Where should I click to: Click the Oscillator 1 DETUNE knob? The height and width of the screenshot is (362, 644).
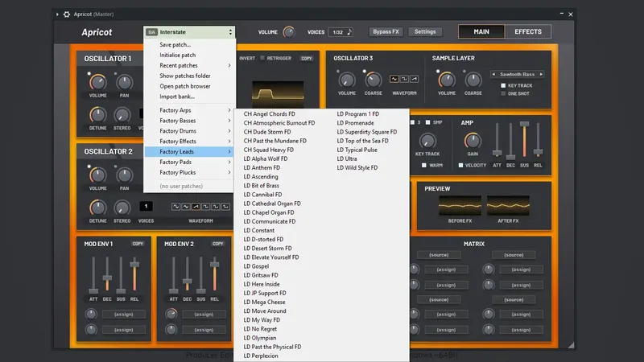click(x=97, y=115)
